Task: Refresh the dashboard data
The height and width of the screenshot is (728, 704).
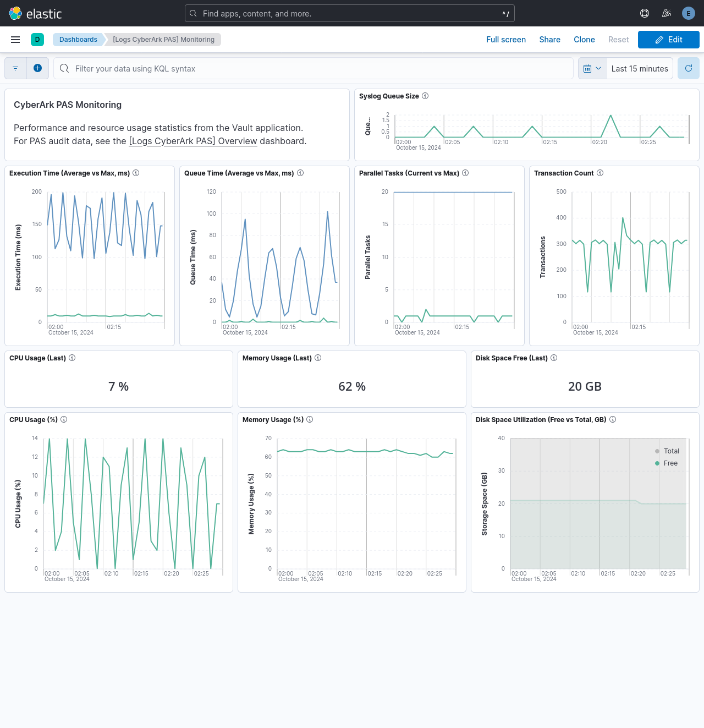Action: click(688, 68)
